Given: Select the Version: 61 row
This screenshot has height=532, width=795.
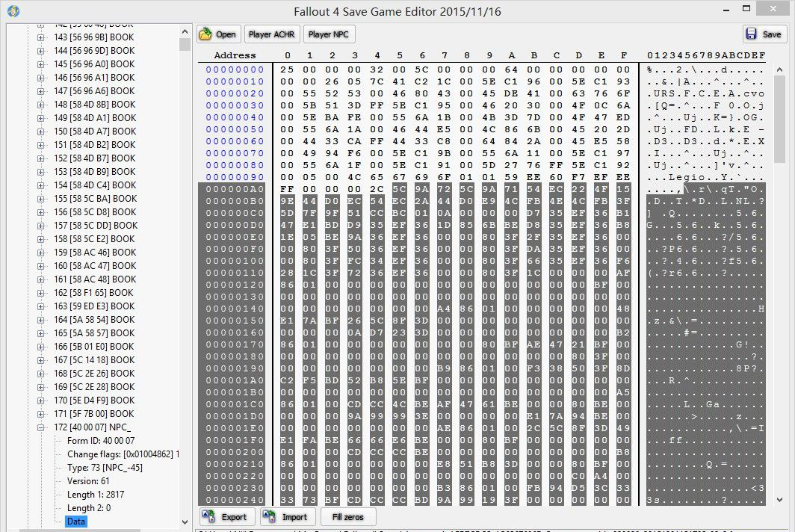Looking at the screenshot, I should [x=88, y=481].
